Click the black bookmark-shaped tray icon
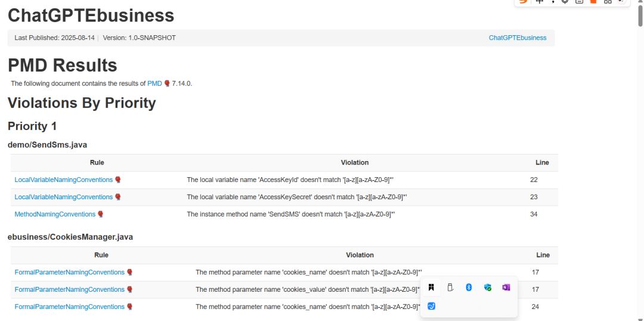644x321 pixels. [431, 288]
